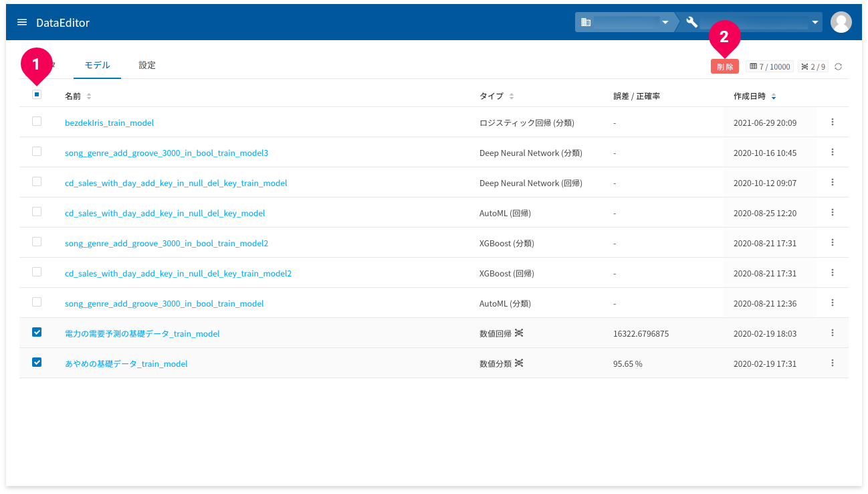Click the Deep Neural Network (分類) cell
The image size is (868, 494).
click(531, 153)
